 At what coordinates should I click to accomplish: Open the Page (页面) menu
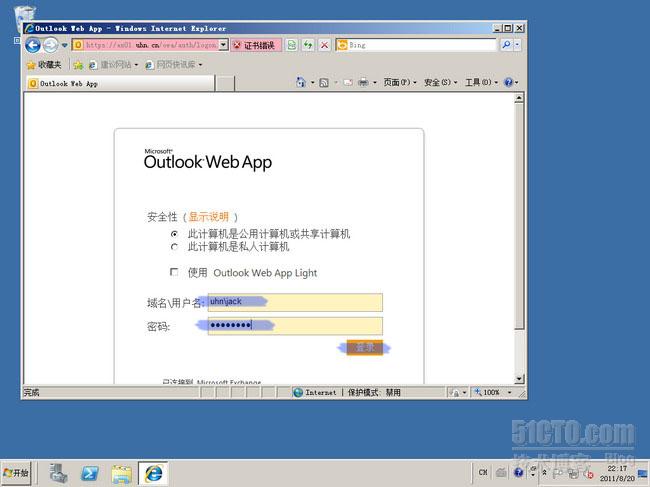tap(400, 82)
